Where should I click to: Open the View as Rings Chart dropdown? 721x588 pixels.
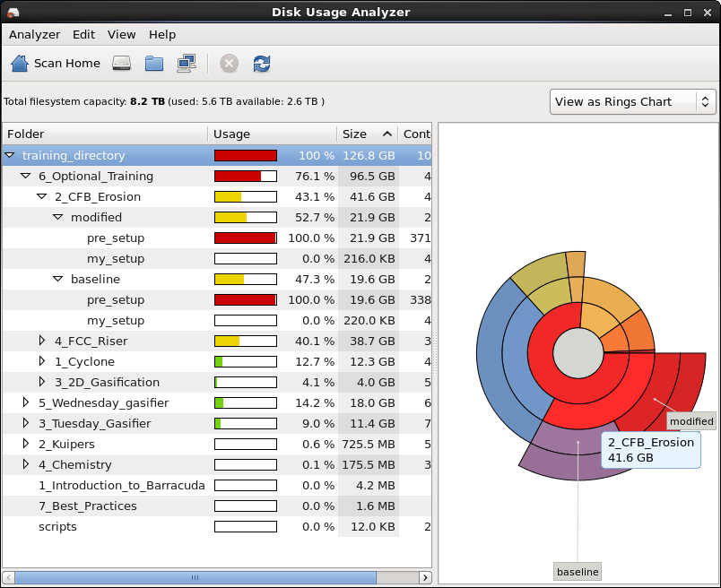coord(632,101)
